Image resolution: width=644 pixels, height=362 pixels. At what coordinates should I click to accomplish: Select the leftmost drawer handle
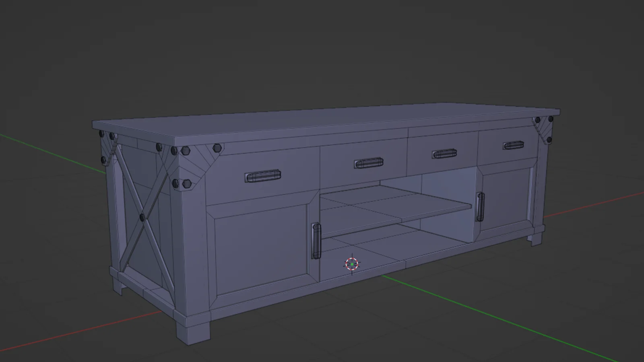pyautogui.click(x=262, y=176)
